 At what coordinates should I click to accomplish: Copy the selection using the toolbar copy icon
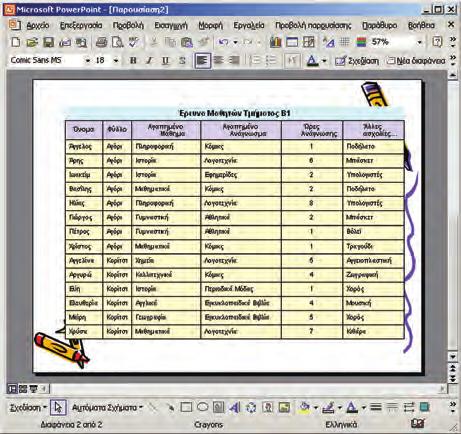[170, 42]
